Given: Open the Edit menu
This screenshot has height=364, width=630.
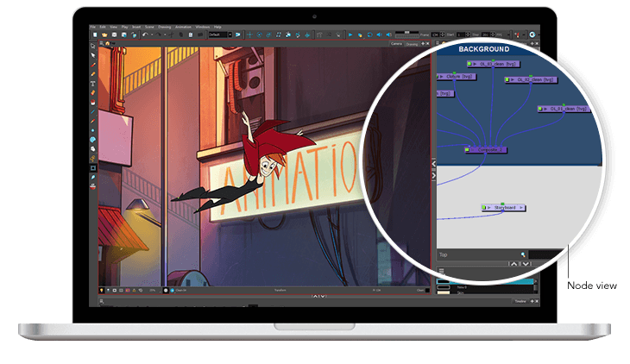Looking at the screenshot, I should coord(103,27).
